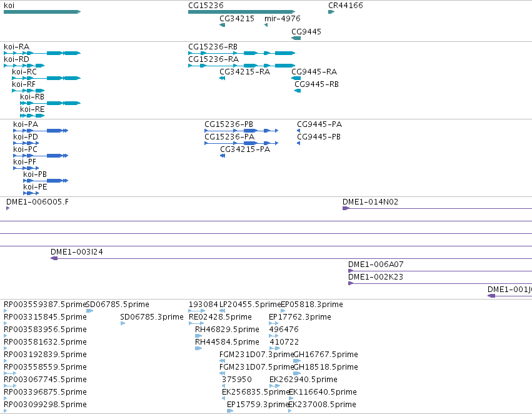
Task: Select the LP20455.5prime EST label
Action: (251, 305)
